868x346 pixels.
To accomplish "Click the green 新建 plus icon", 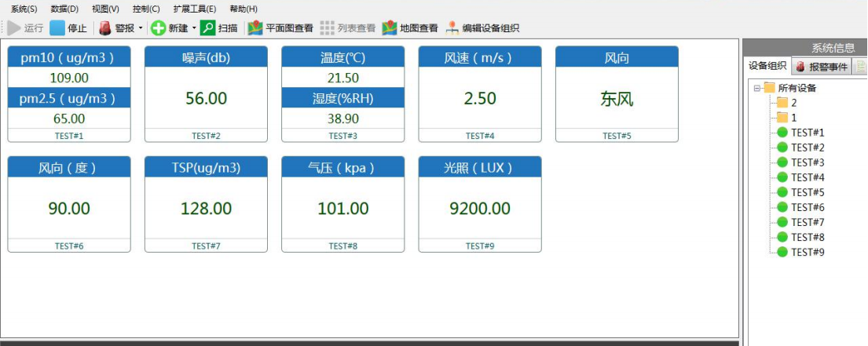I will pyautogui.click(x=159, y=28).
